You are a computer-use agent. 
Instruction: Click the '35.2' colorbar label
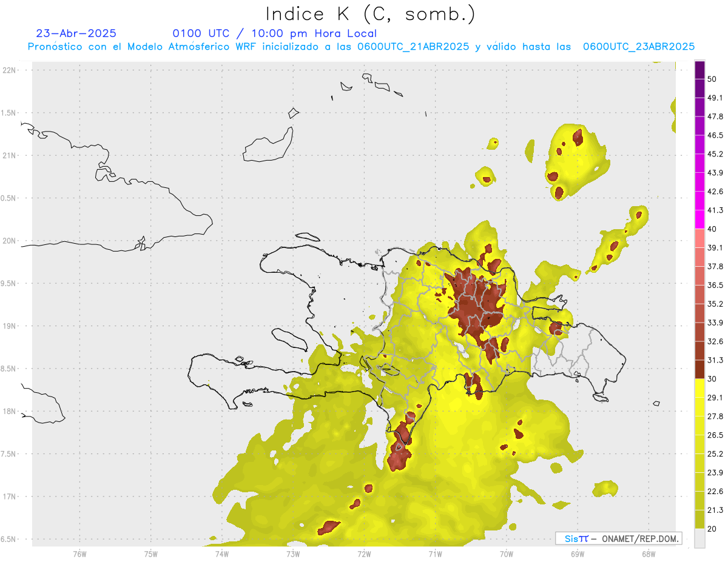tap(715, 304)
